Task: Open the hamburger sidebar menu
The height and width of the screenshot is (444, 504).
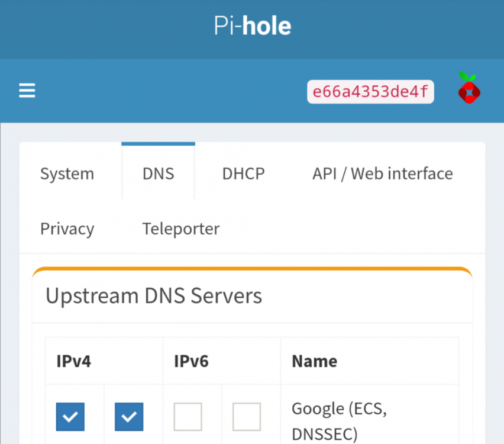Action: pyautogui.click(x=27, y=91)
